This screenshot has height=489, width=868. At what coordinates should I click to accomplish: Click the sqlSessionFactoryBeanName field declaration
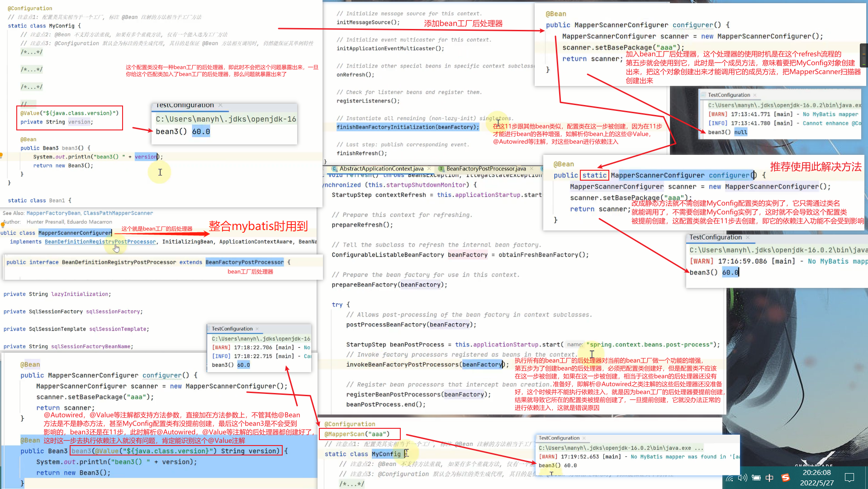pos(68,347)
